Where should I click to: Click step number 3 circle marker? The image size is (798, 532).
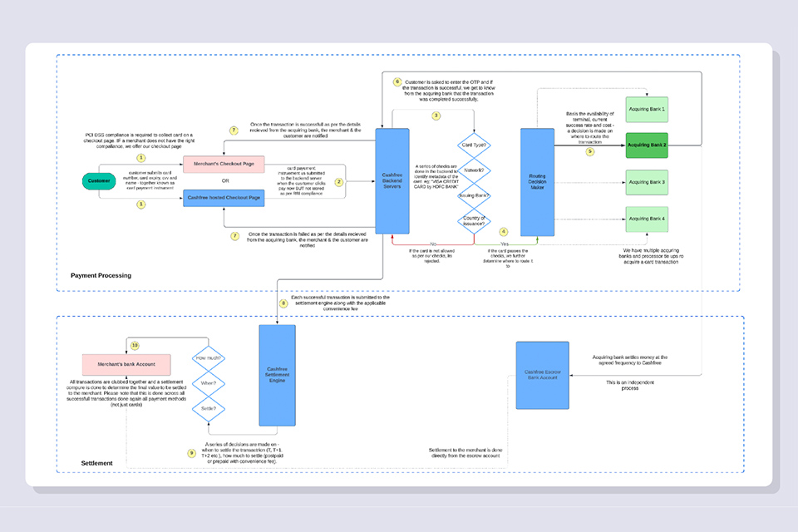point(436,116)
